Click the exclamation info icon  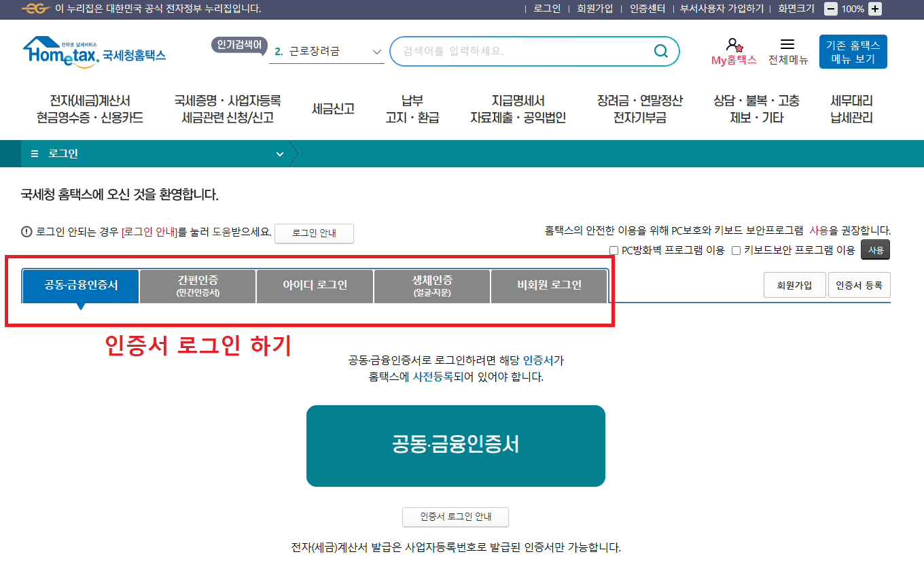point(26,232)
